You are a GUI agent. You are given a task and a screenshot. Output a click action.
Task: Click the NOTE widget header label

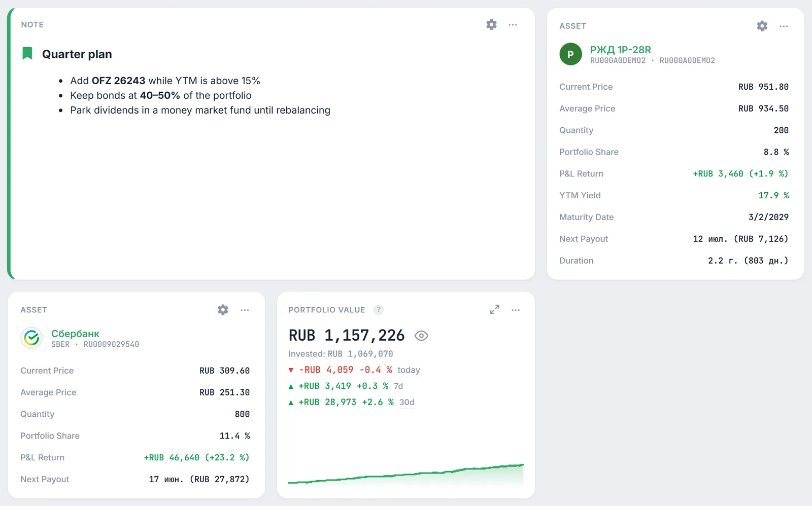pyautogui.click(x=32, y=24)
